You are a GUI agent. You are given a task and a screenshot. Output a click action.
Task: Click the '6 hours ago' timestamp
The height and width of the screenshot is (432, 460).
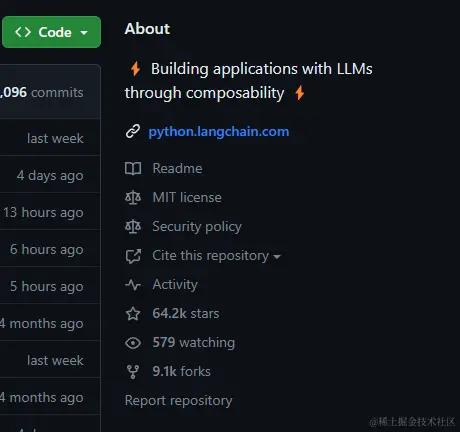pyautogui.click(x=47, y=249)
